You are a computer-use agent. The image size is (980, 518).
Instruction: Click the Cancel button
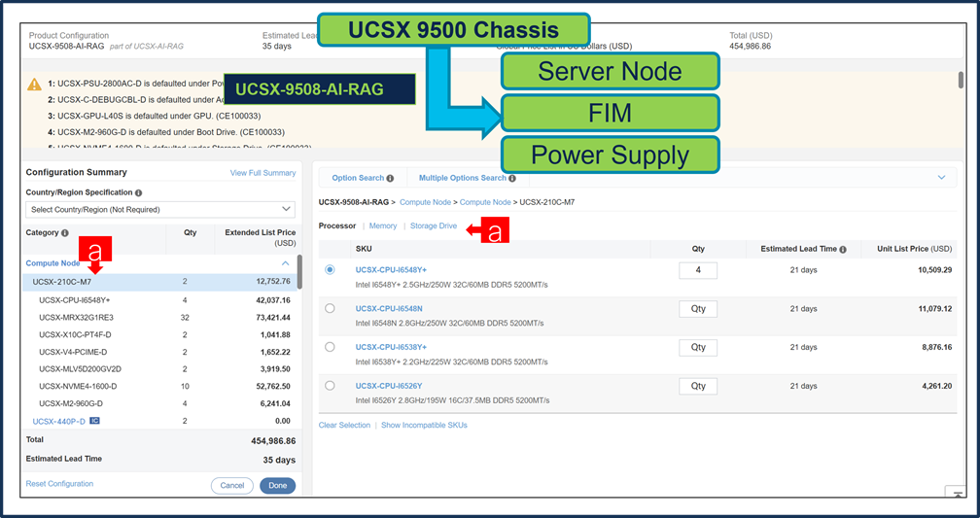pos(231,486)
